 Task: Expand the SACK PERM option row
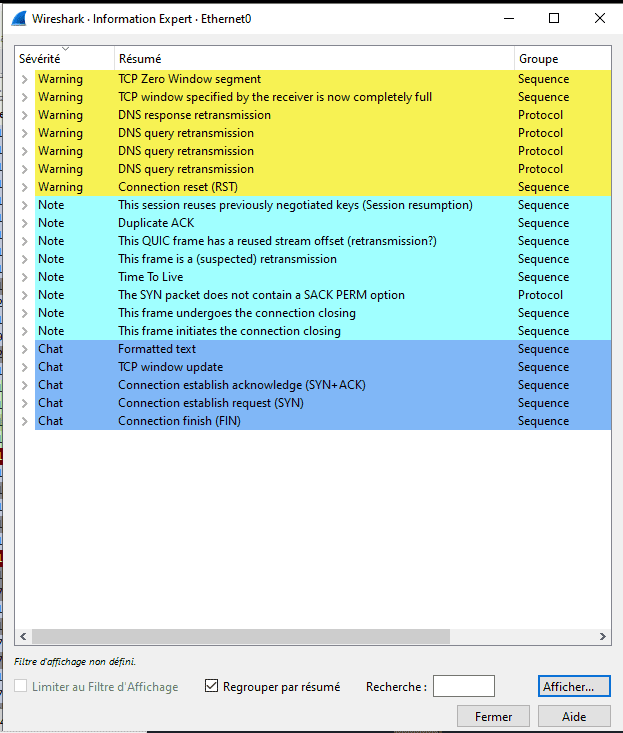(25, 295)
